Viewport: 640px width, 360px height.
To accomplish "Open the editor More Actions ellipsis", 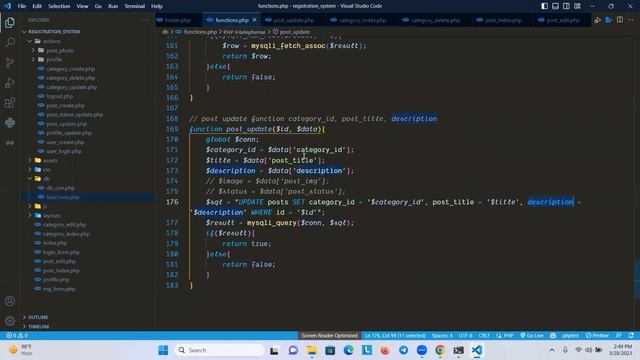I will pos(631,20).
